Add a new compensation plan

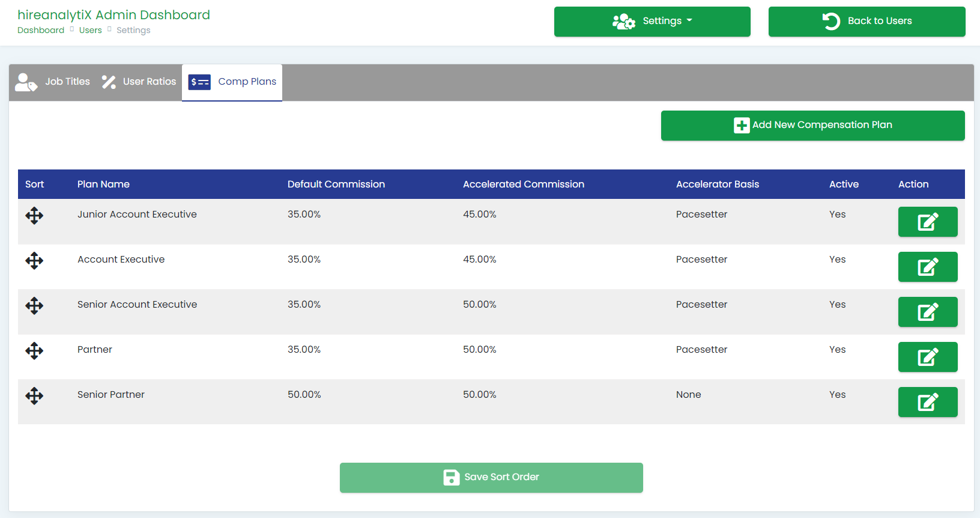(x=812, y=126)
